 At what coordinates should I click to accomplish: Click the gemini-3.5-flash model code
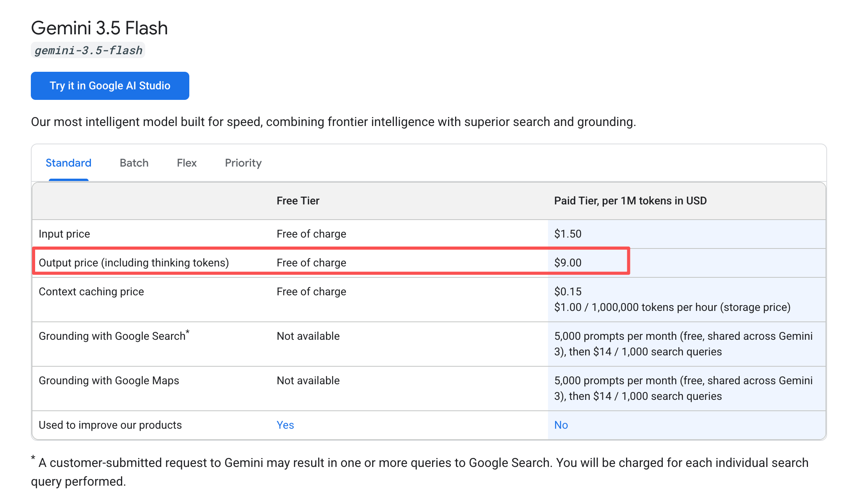pyautogui.click(x=88, y=50)
